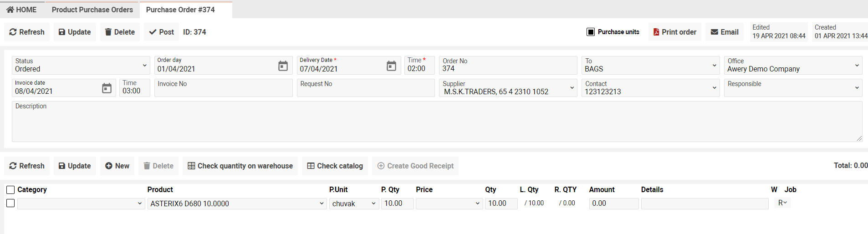Go to the HOME tab

click(x=21, y=10)
